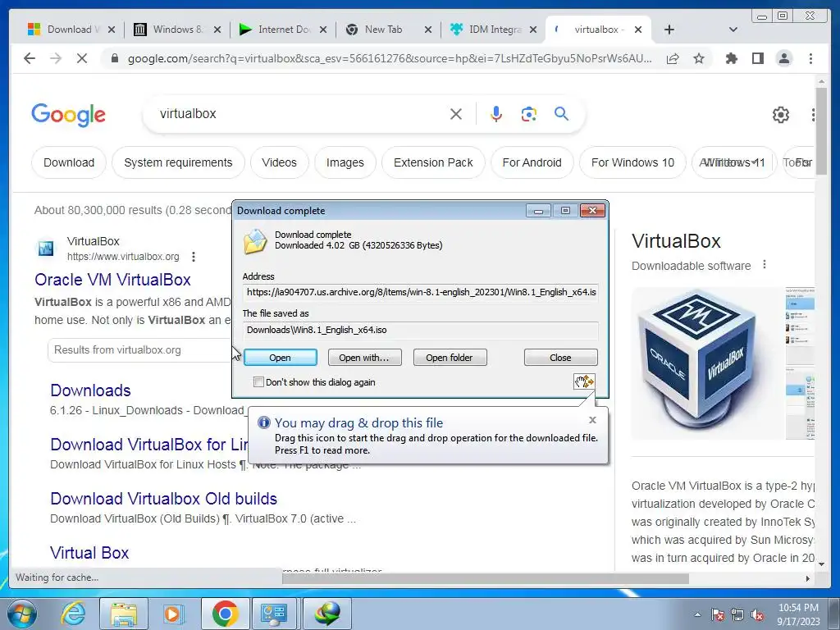Switch to Internet Download Manager tab
The image size is (840, 630).
point(283,30)
